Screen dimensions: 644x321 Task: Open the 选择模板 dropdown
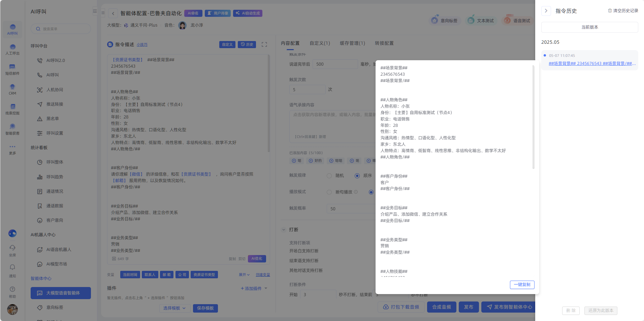click(174, 308)
